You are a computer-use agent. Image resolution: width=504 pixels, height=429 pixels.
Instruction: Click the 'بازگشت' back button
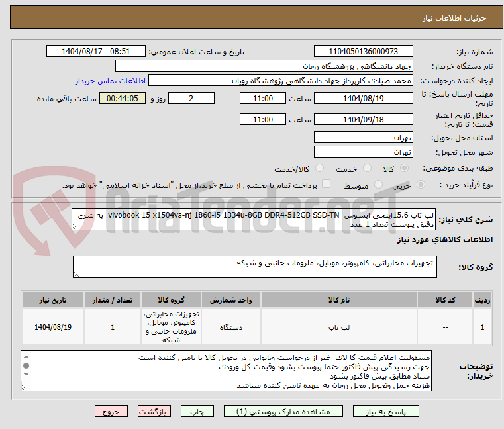pos(154,411)
